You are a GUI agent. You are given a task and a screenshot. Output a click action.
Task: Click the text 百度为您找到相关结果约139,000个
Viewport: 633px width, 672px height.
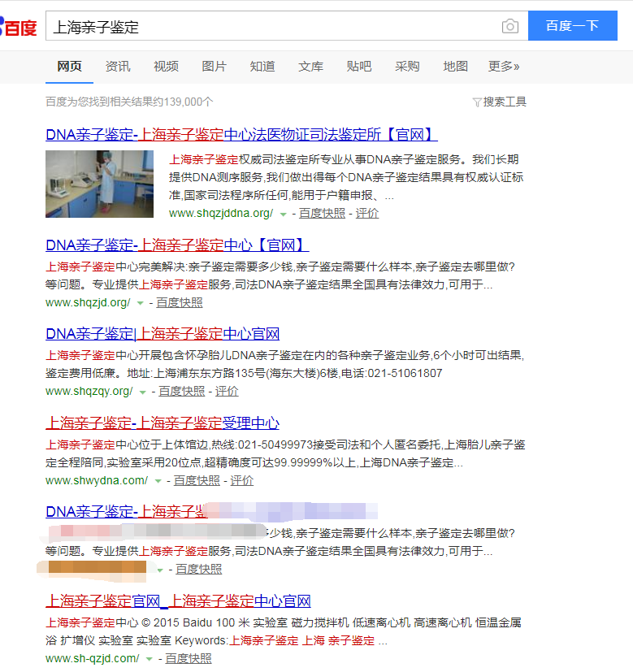129,102
